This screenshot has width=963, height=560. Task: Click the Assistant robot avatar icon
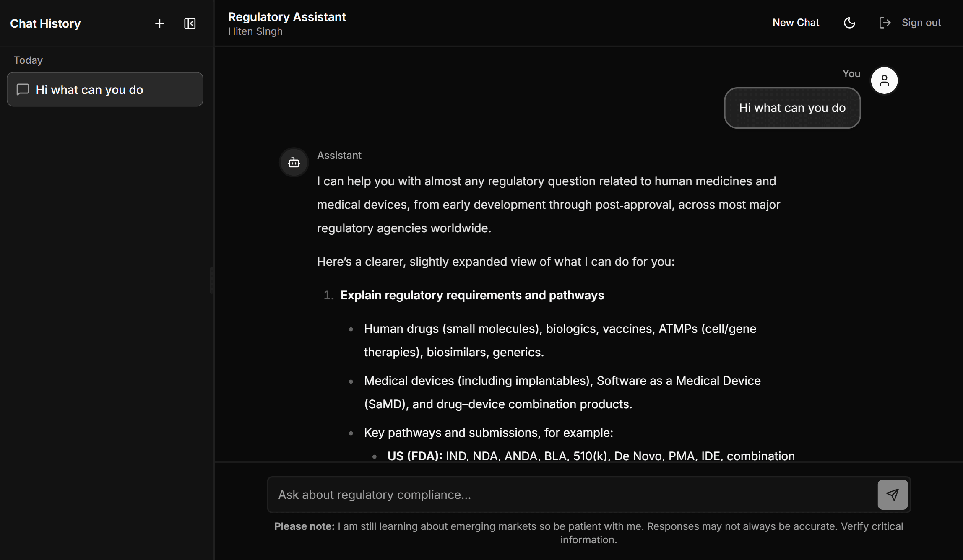[294, 162]
